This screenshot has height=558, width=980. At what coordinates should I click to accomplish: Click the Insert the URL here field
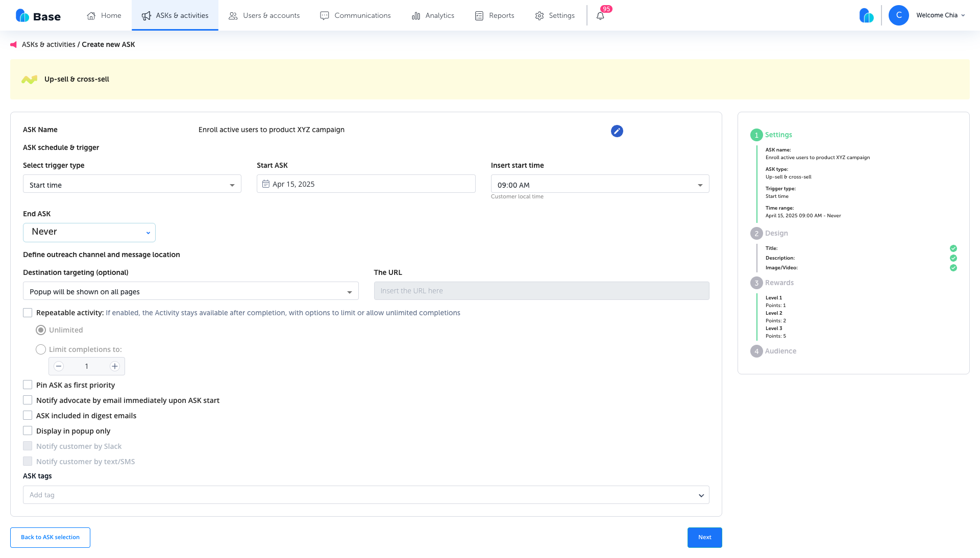[542, 291]
